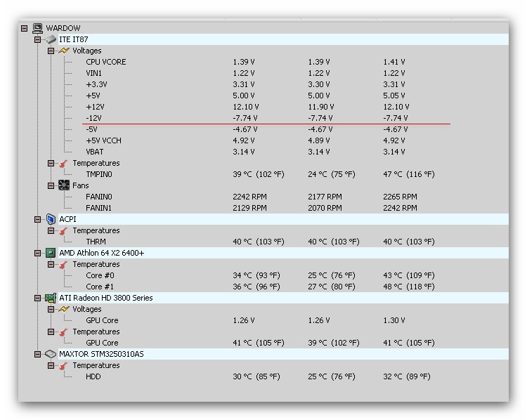The width and height of the screenshot is (527, 420).
Task: Select the WARDOW tree label
Action: click(63, 28)
